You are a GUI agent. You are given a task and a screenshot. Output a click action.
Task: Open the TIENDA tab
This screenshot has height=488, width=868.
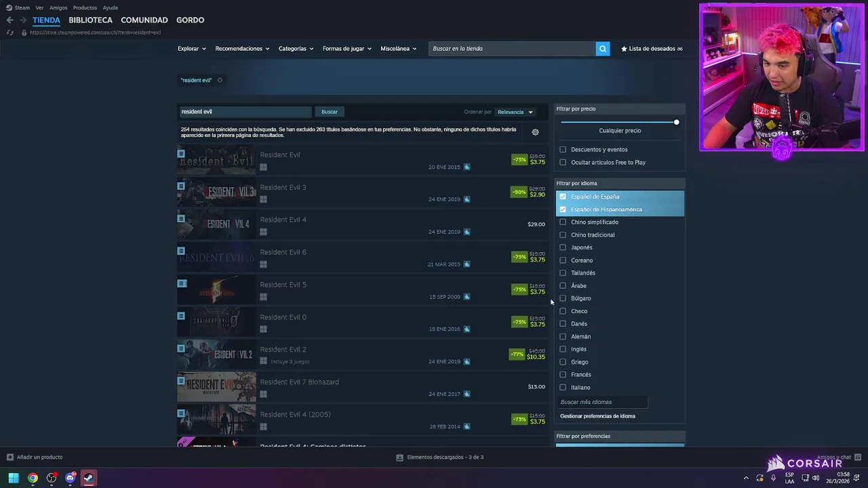tap(46, 20)
